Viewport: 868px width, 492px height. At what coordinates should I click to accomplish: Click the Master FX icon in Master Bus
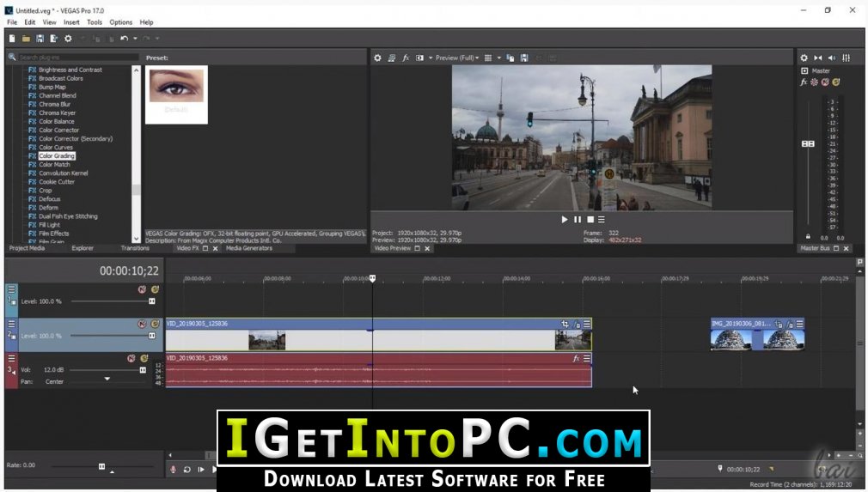(x=804, y=82)
